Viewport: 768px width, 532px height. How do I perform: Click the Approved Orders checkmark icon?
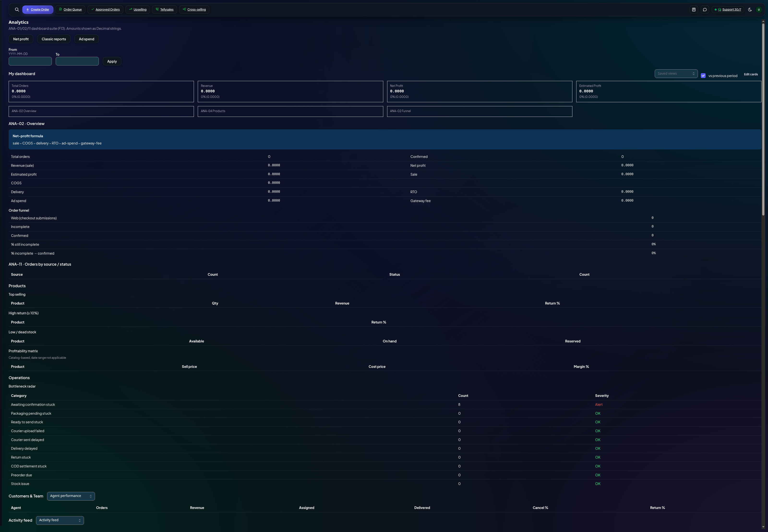(92, 9)
